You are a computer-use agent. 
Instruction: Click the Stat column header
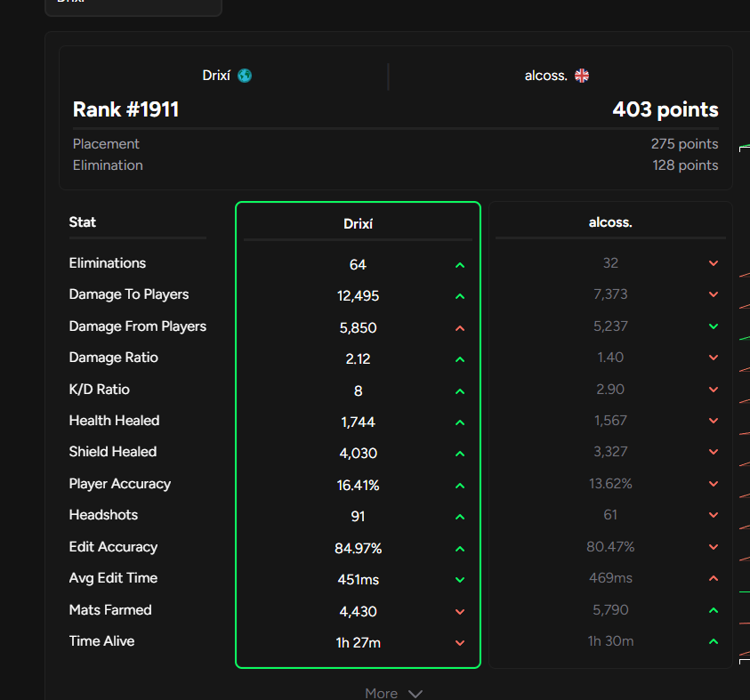(x=82, y=222)
